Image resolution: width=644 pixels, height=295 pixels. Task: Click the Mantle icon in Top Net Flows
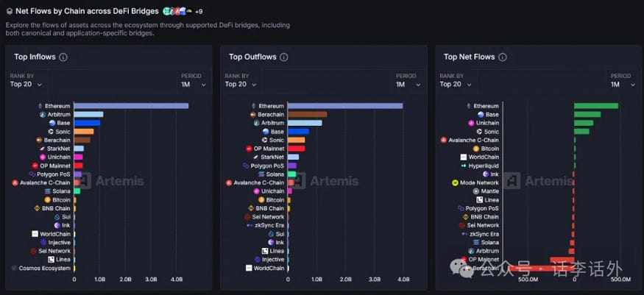pos(475,191)
